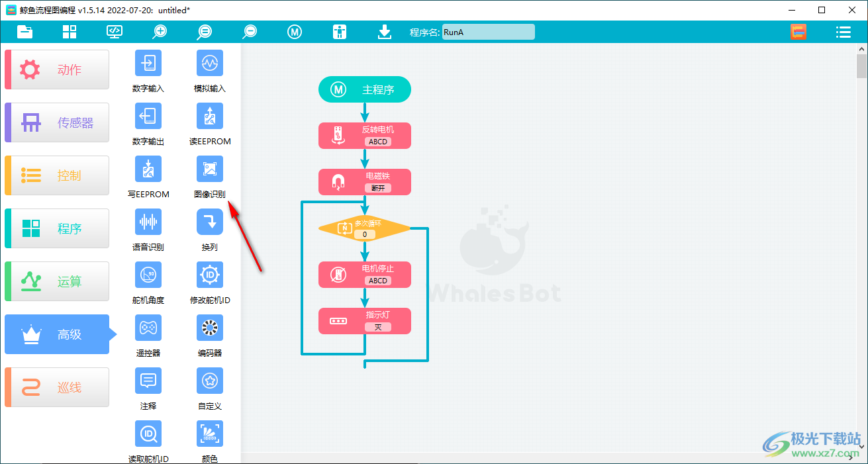This screenshot has width=868, height=464.
Task: Click the zoom out magnifier icon
Action: point(250,32)
